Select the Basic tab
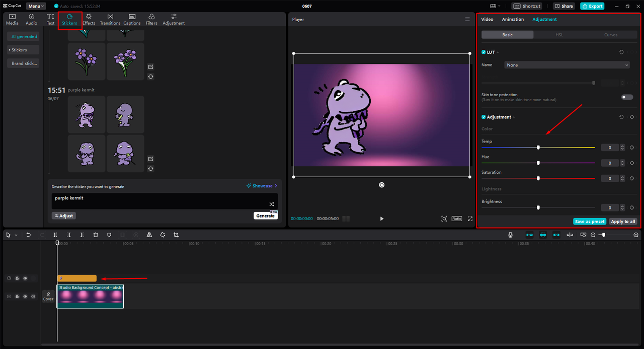Viewport: 644px width, 349px height. point(507,35)
